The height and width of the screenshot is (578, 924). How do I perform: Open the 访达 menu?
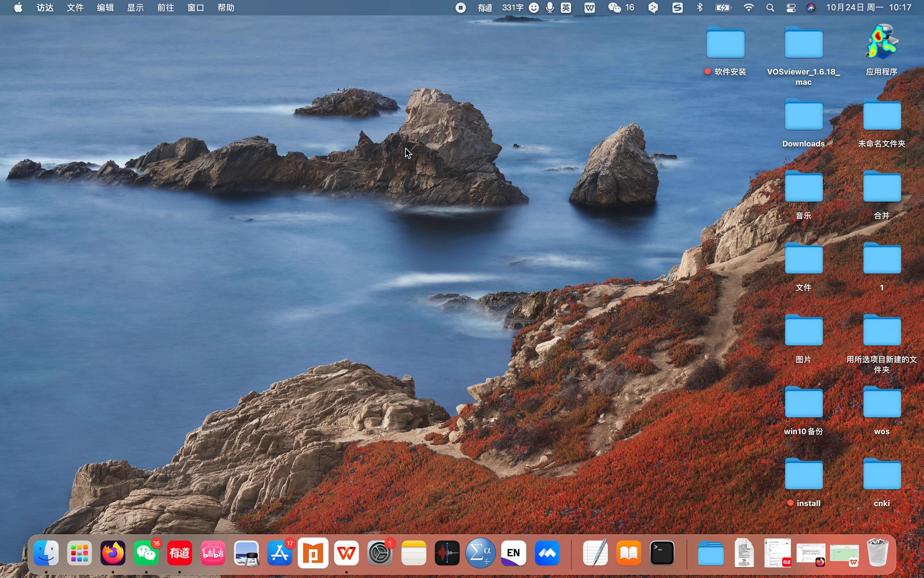tap(45, 8)
